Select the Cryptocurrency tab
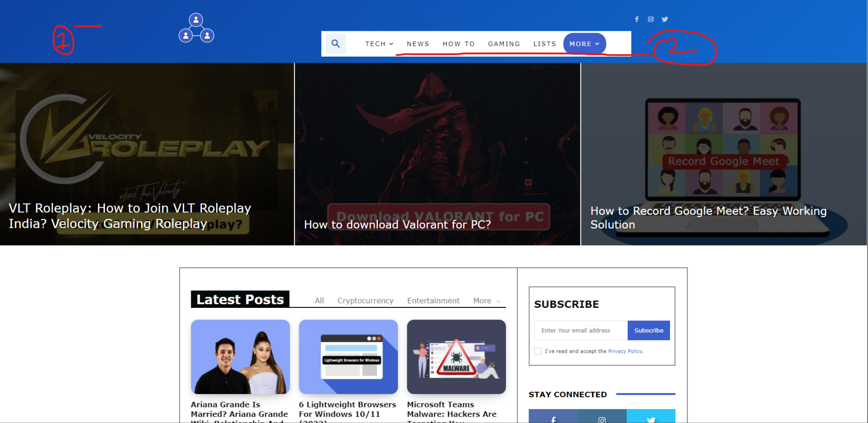 pos(365,301)
